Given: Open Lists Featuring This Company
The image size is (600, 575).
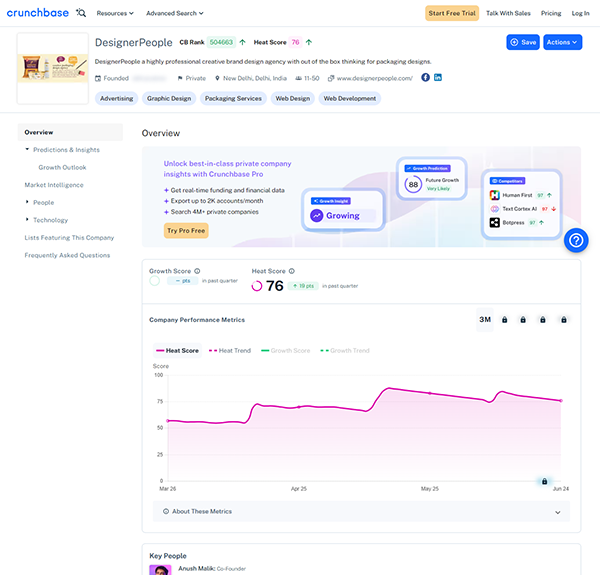Looking at the screenshot, I should click(69, 238).
